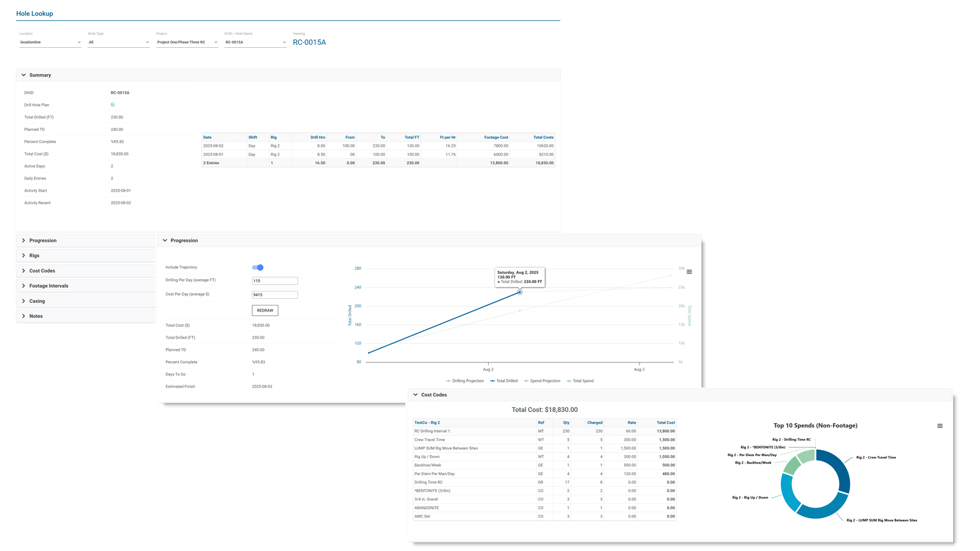Open the DHID / Hole Name dropdown
The image size is (980, 551).
pos(255,42)
